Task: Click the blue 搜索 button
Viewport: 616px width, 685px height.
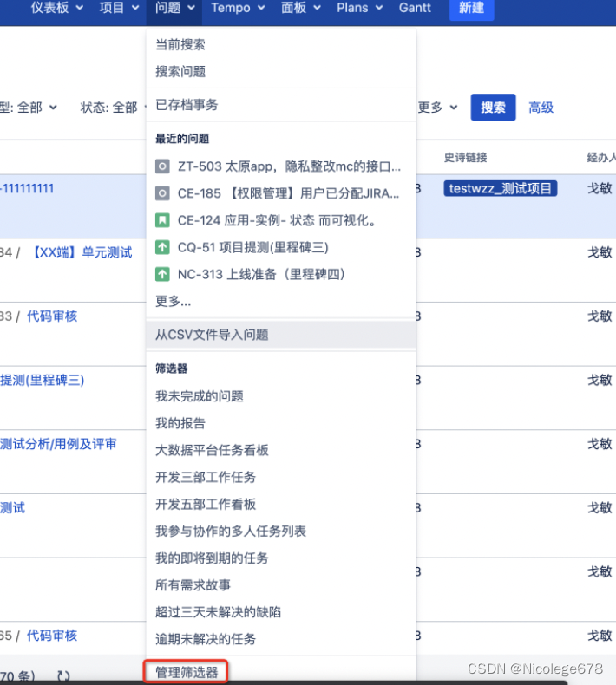Action: tap(493, 108)
